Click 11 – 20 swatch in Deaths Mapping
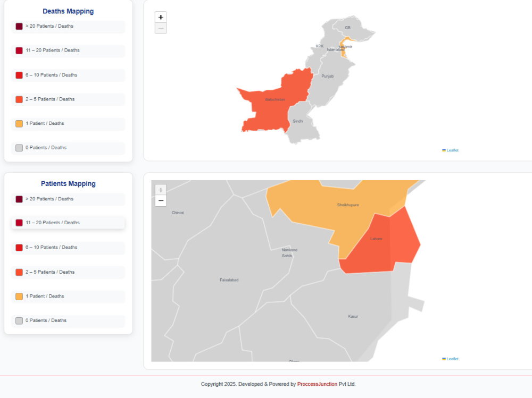This screenshot has width=532, height=398. 19,50
